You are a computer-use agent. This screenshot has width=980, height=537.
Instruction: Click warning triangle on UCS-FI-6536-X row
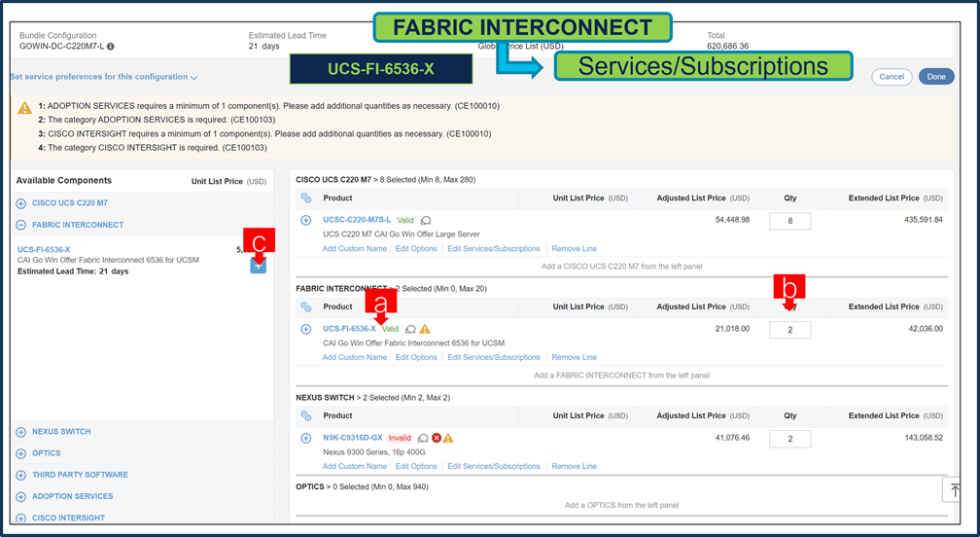point(425,329)
